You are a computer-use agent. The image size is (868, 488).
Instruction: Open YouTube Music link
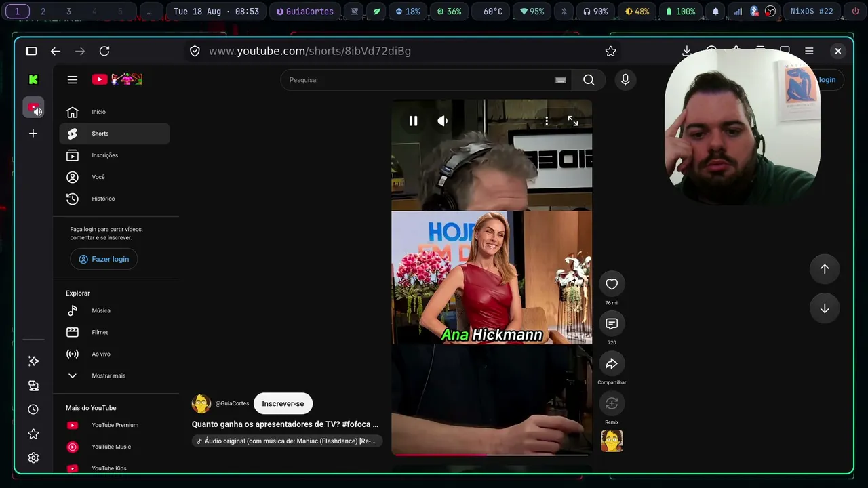[115, 447]
